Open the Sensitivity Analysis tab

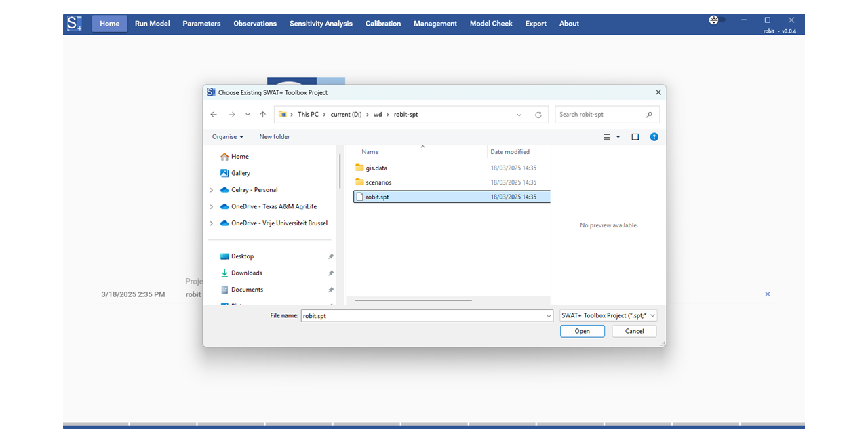[321, 24]
